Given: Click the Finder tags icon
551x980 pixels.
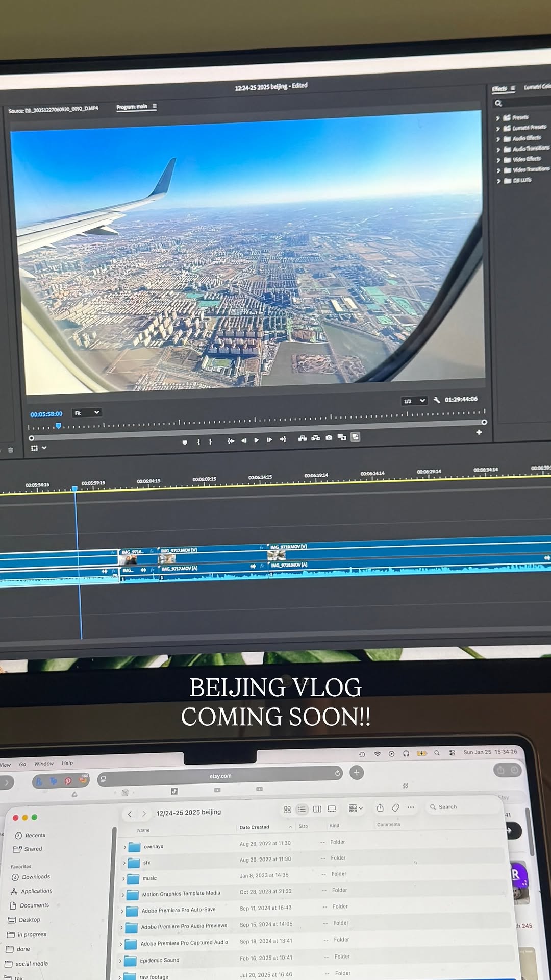Looking at the screenshot, I should [x=395, y=807].
